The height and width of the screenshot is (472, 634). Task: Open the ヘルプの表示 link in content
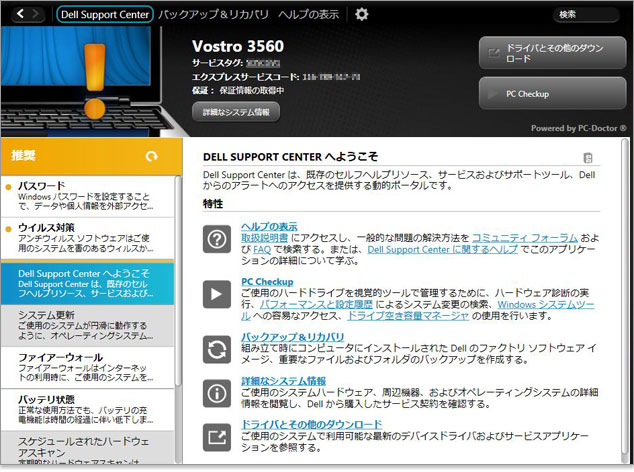click(x=269, y=226)
